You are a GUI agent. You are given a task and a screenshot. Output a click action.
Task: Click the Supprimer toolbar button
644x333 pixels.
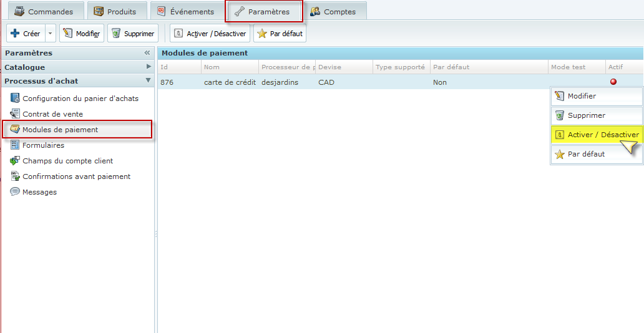pos(133,34)
